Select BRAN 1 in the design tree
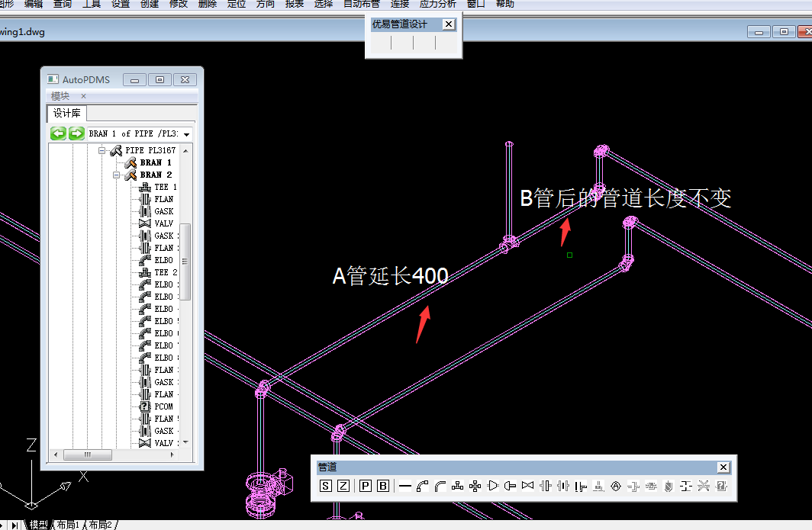Viewport: 812px width, 530px height. [x=155, y=162]
